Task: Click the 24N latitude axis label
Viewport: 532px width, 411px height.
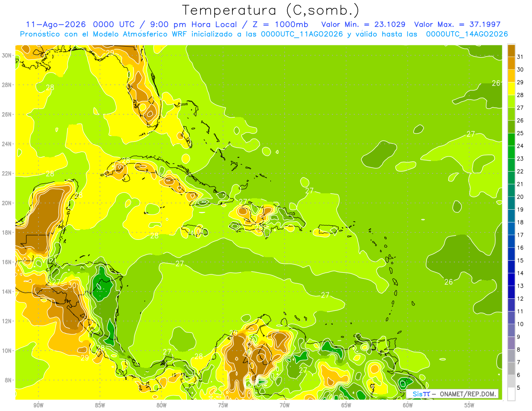Action: [7, 144]
